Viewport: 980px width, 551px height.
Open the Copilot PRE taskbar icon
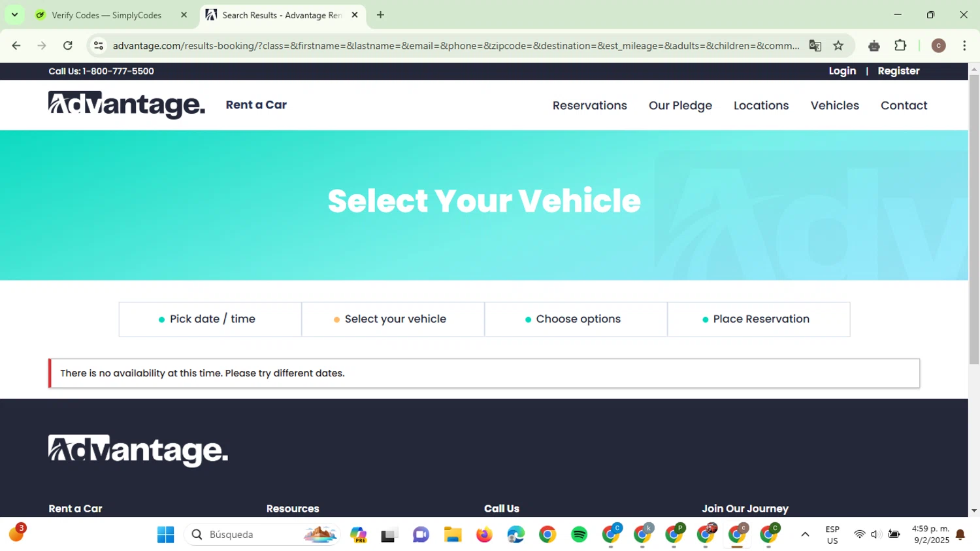click(358, 535)
